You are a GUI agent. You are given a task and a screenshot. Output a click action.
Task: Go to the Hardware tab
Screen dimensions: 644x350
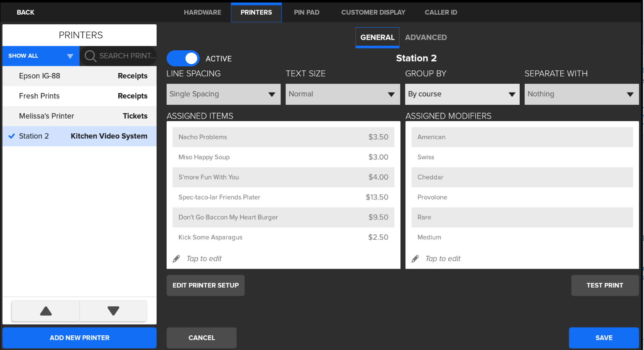[202, 12]
